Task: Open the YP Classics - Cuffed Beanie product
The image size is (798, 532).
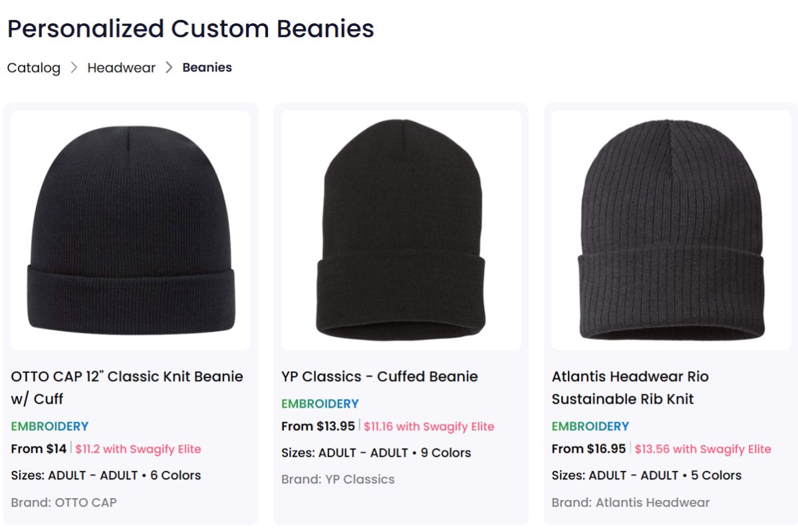Action: (x=380, y=376)
